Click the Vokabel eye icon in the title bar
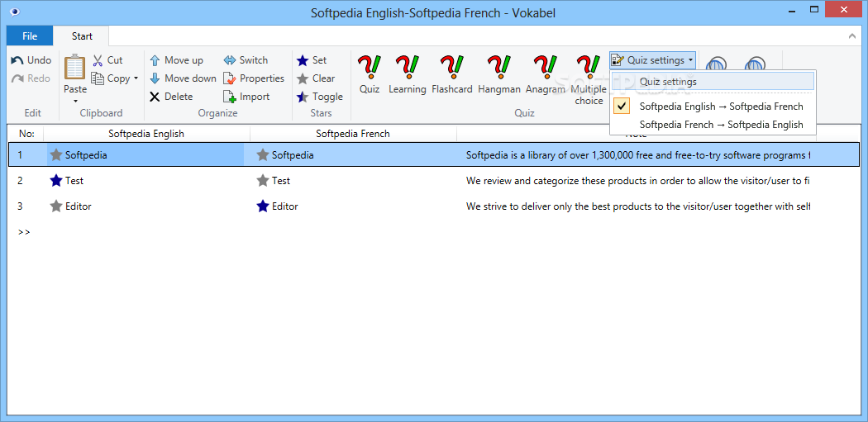The height and width of the screenshot is (422, 868). pyautogui.click(x=15, y=12)
